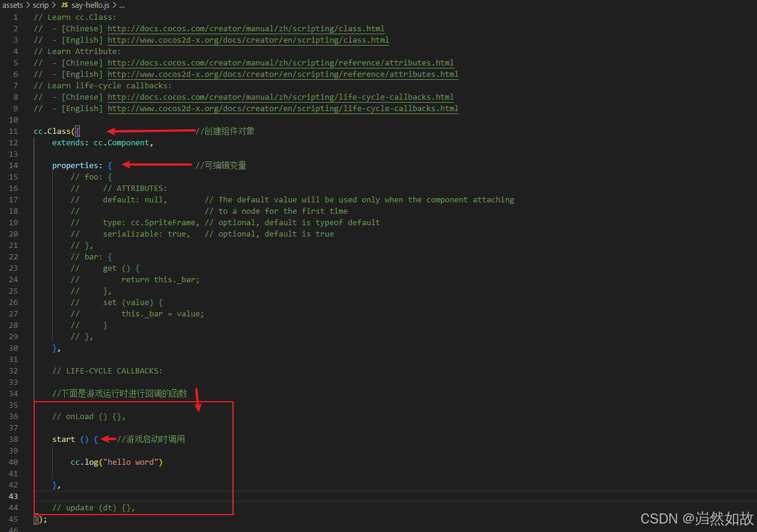Open the Chinese life-cycle-callbacks.html link

tap(280, 97)
